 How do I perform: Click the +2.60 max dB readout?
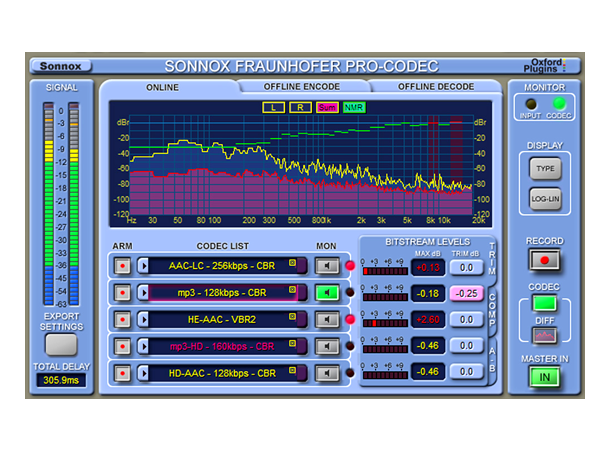pyautogui.click(x=428, y=320)
